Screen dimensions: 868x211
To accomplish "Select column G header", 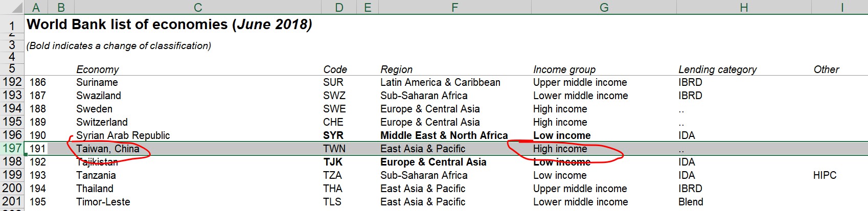I will [x=604, y=7].
